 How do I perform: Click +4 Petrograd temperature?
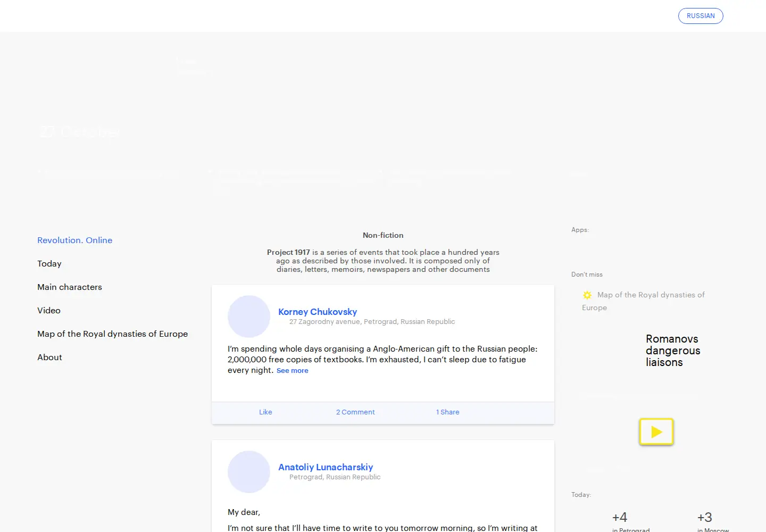point(620,517)
